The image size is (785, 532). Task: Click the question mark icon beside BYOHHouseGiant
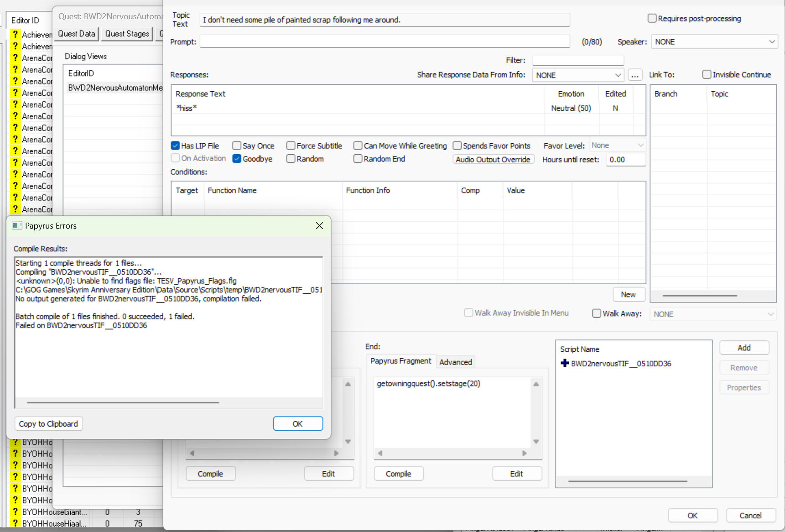coord(16,511)
